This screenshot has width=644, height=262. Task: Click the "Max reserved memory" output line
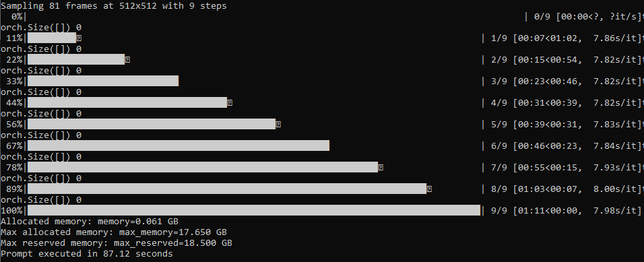(117, 243)
